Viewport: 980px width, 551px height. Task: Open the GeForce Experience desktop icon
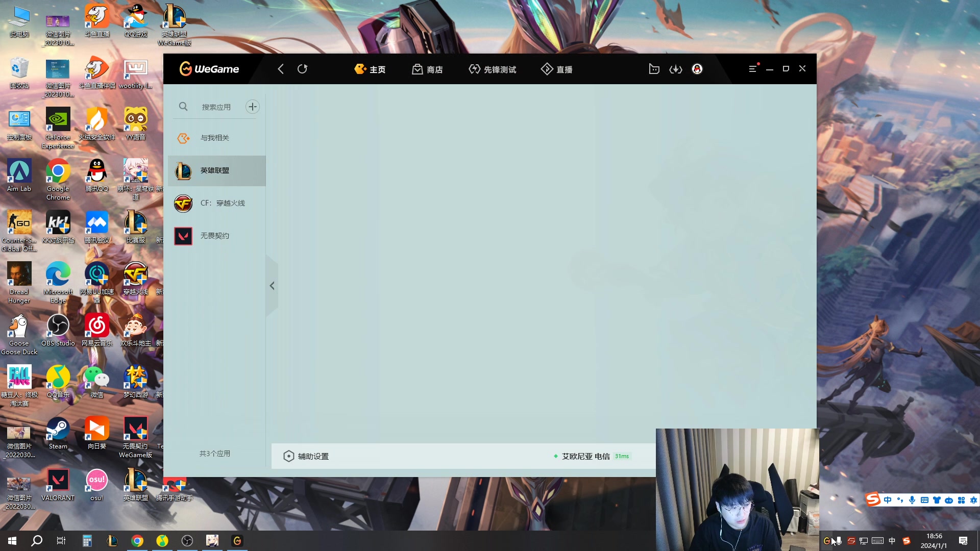tap(58, 128)
